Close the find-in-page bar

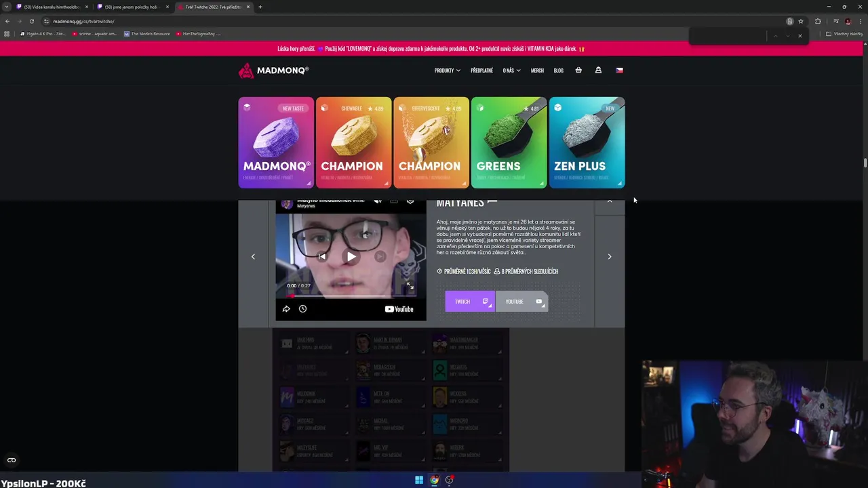pos(800,36)
